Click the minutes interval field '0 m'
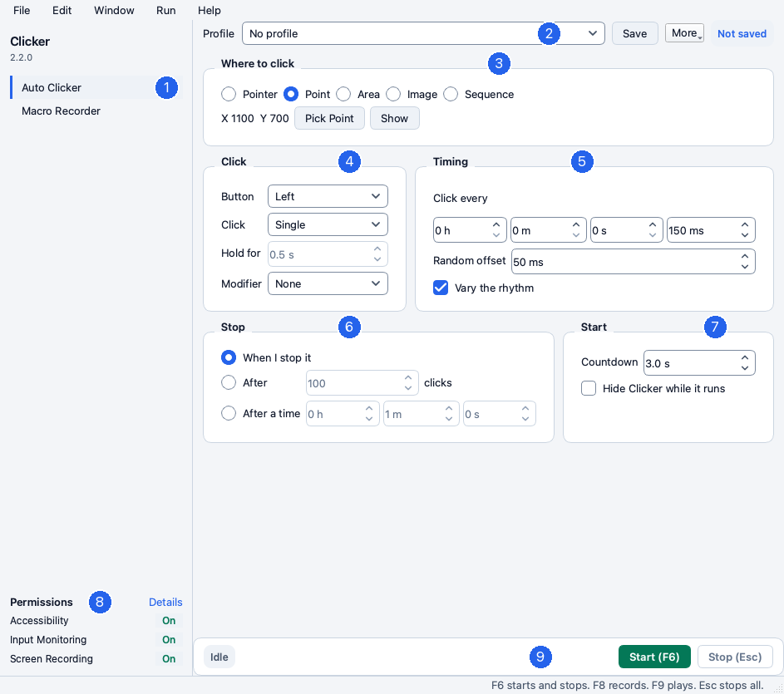The width and height of the screenshot is (784, 694). click(x=549, y=230)
